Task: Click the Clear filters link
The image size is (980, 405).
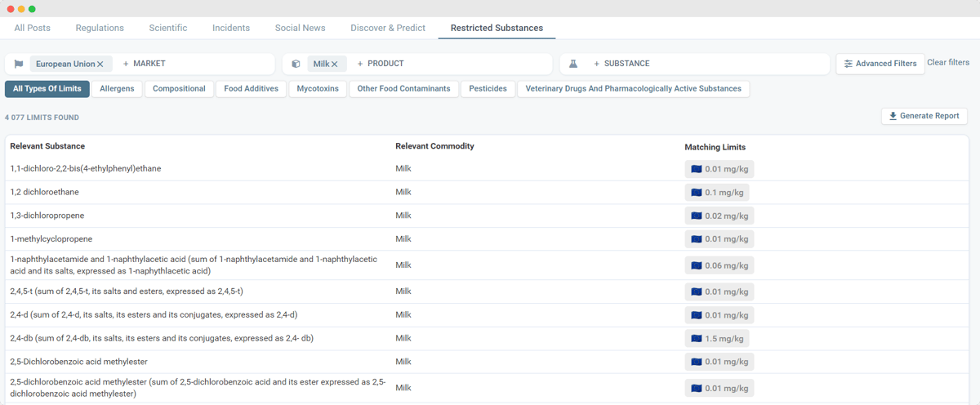Action: tap(948, 63)
